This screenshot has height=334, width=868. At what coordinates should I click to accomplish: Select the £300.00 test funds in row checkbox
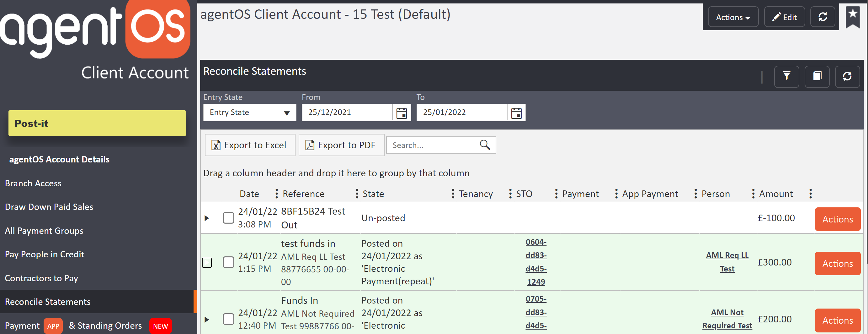pyautogui.click(x=228, y=262)
